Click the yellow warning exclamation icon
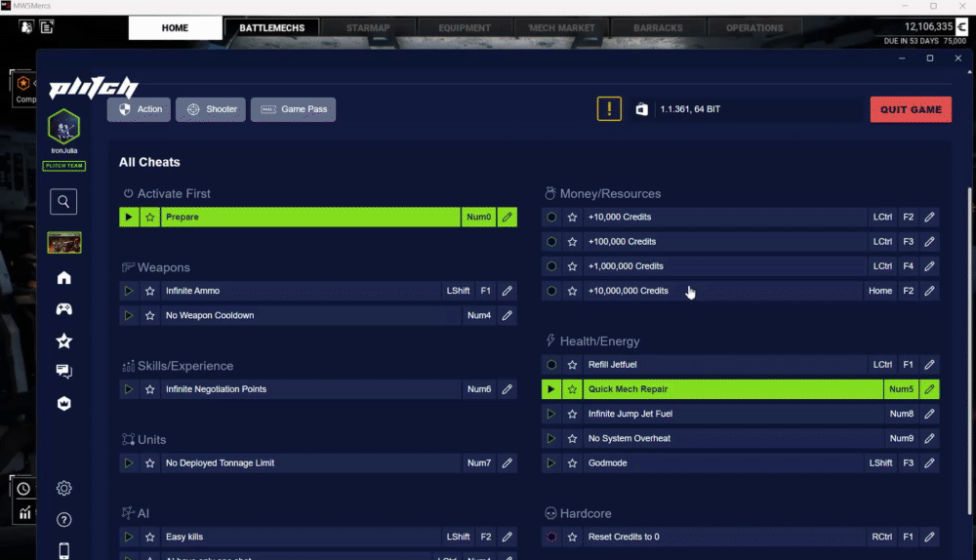 point(609,109)
